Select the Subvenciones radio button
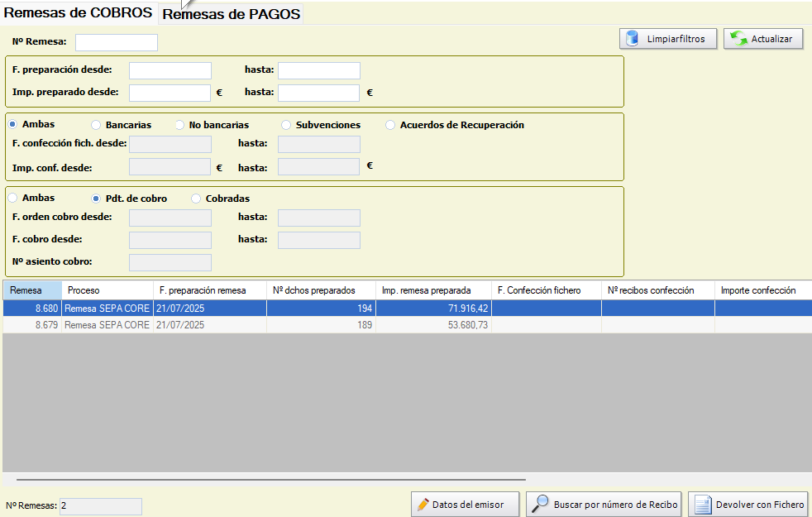Viewport: 812px width, 517px height. [x=286, y=125]
